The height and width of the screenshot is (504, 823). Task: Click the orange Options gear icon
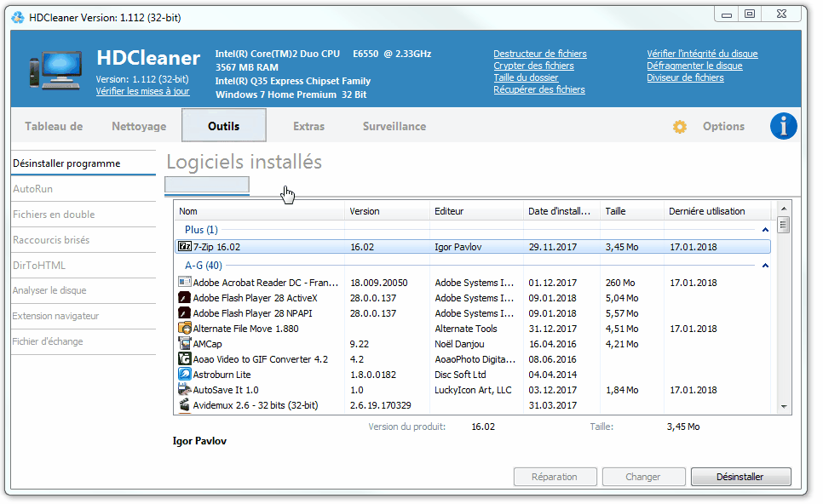[680, 127]
